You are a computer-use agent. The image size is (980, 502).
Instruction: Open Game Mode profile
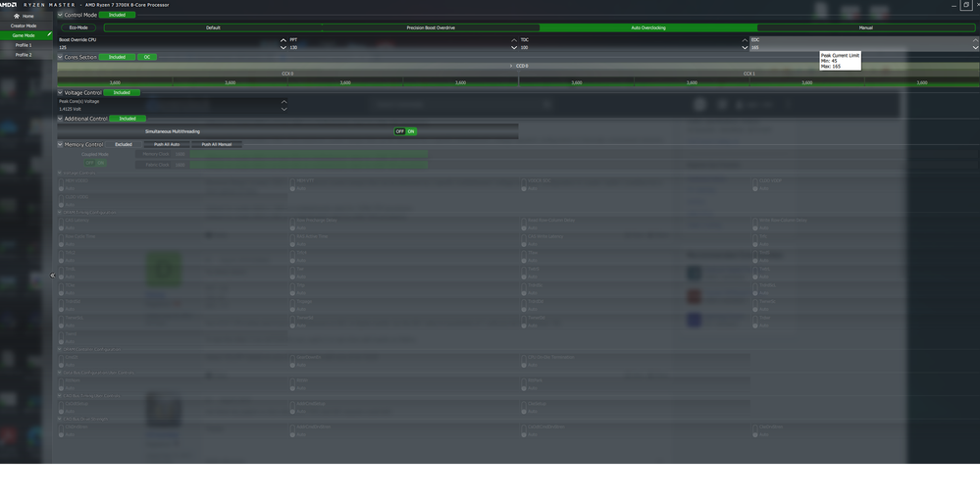24,35
